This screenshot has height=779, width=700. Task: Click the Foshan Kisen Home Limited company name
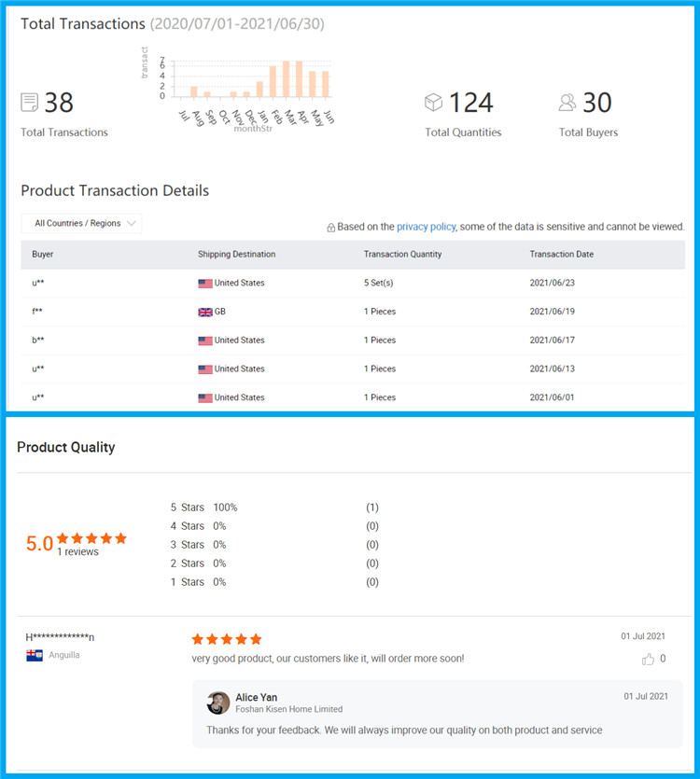(288, 709)
